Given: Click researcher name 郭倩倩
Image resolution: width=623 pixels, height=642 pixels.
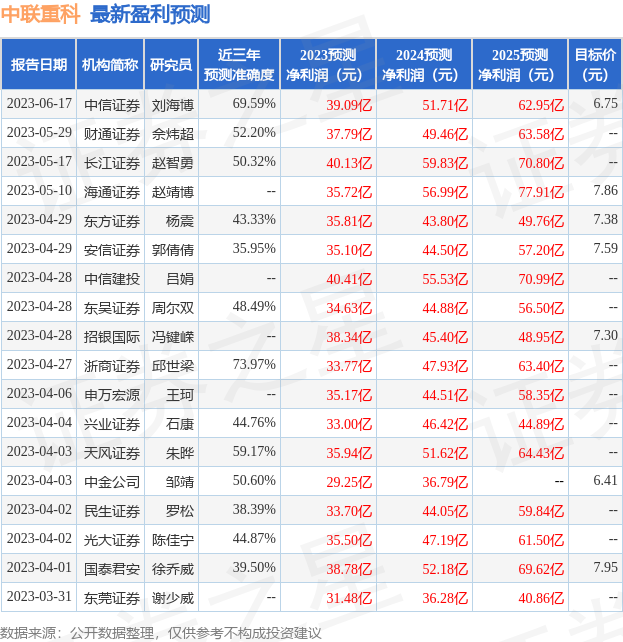Looking at the screenshot, I should 173,250.
